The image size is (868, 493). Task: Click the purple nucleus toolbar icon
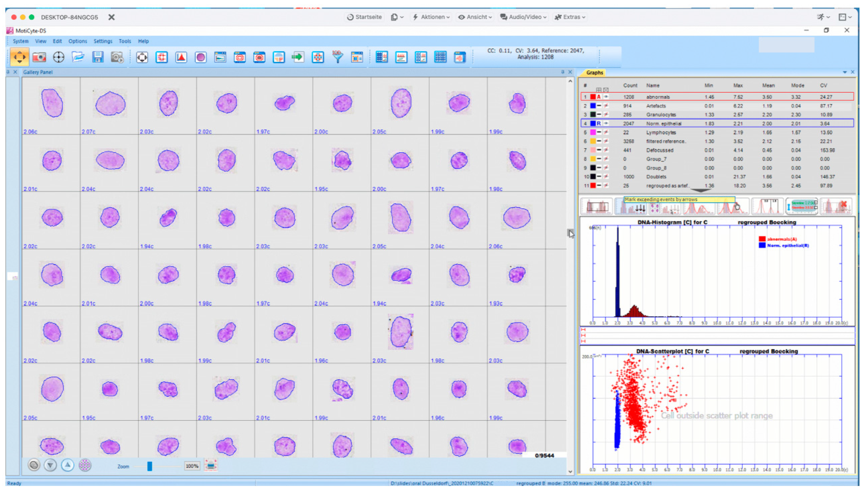point(201,57)
